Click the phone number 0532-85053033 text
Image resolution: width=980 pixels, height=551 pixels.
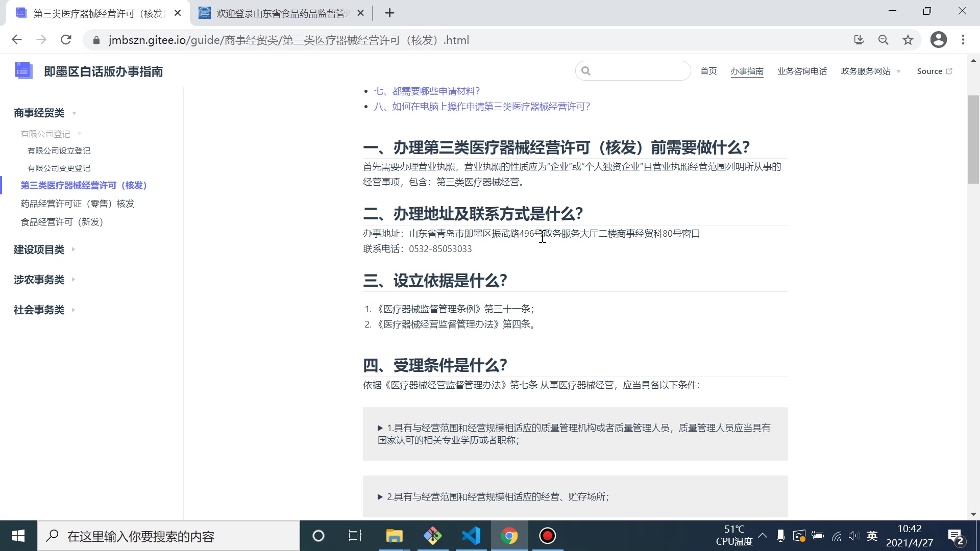[440, 249]
